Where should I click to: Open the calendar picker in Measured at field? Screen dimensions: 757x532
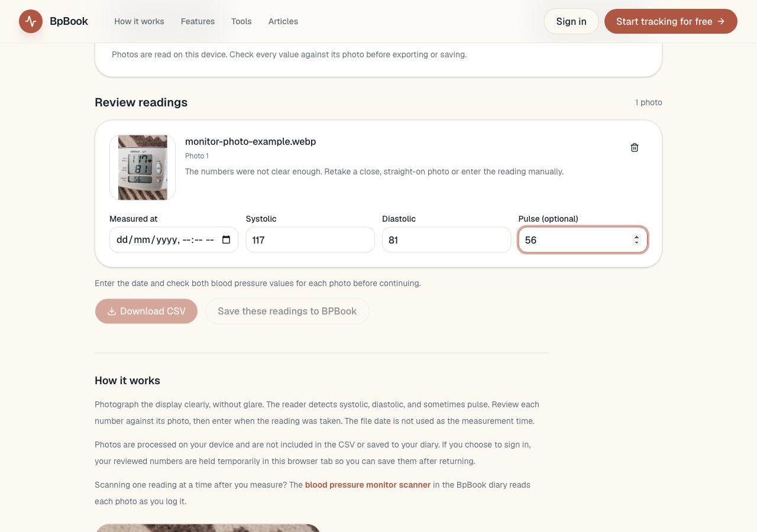click(226, 240)
